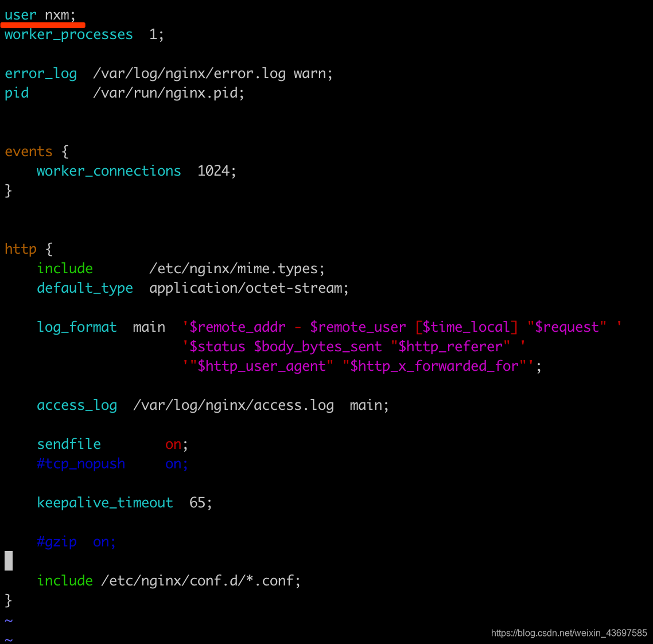Click the '$status' variable

tap(217, 347)
